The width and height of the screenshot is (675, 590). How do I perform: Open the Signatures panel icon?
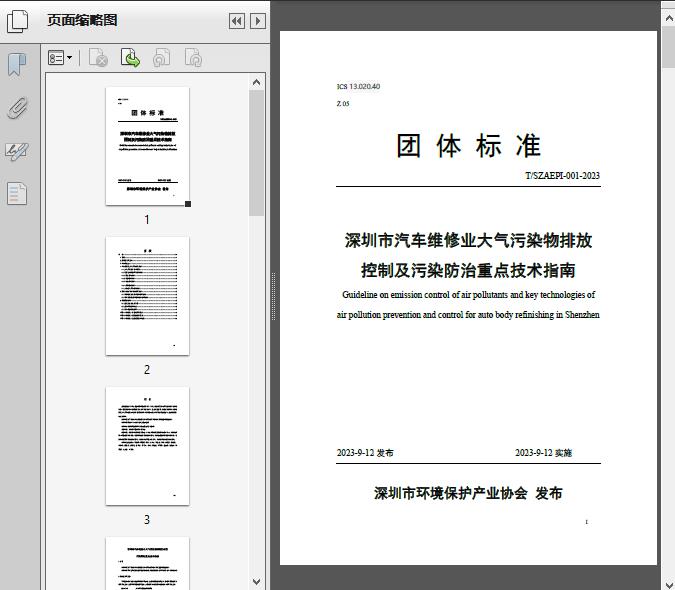17,151
